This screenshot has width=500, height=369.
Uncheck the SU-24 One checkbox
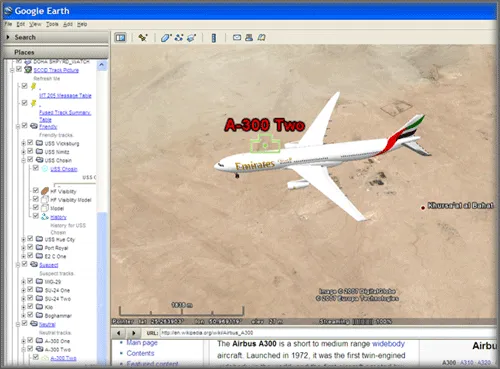30,289
